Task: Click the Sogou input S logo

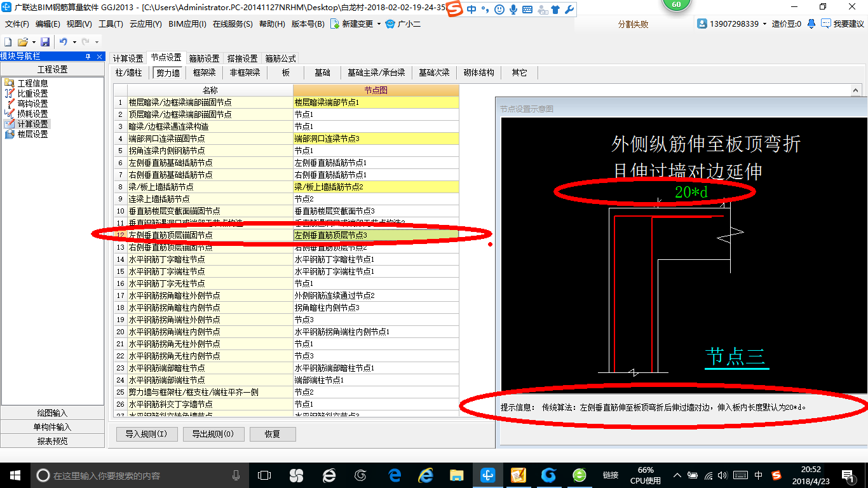Action: pos(454,10)
